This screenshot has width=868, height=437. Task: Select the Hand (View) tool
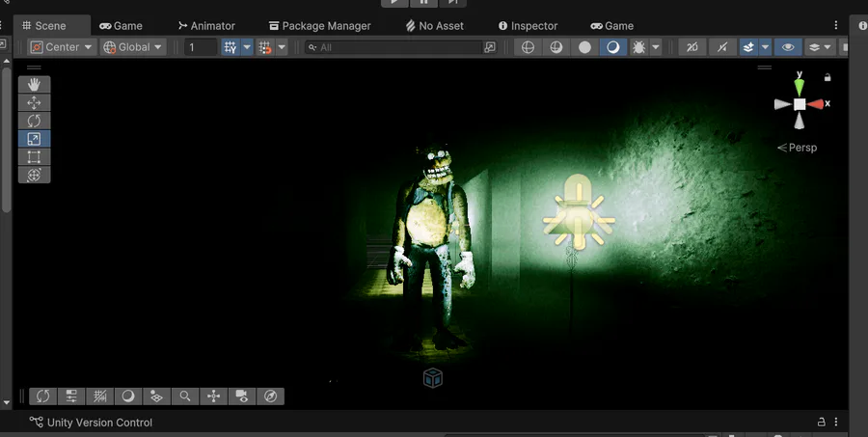tap(34, 84)
